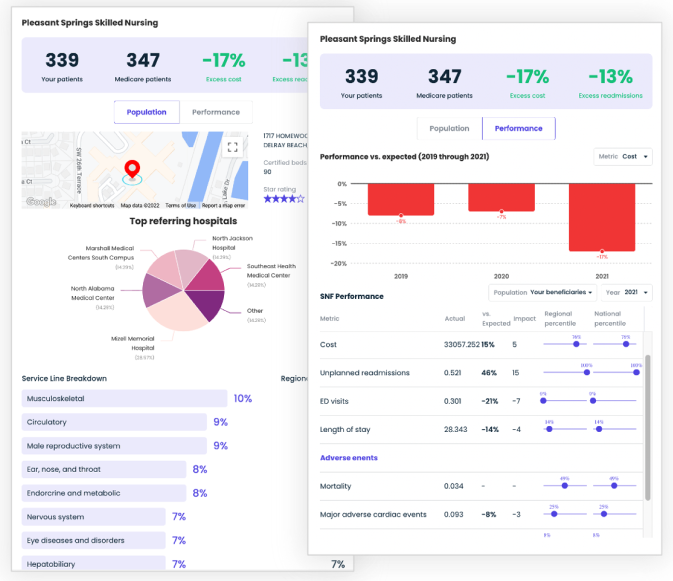Click the Google logo on map

point(41,201)
